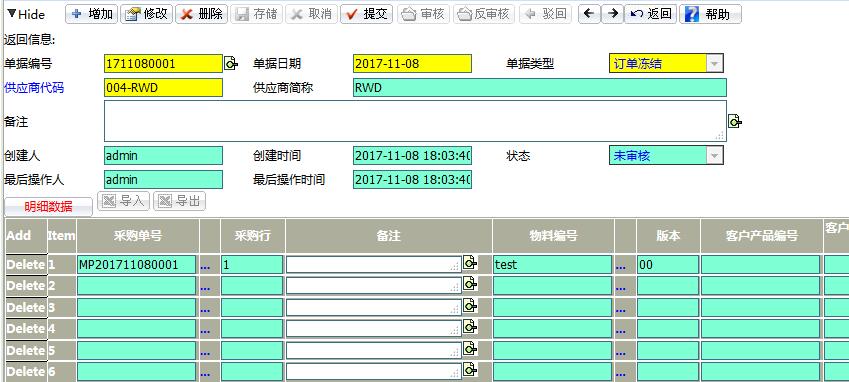The height and width of the screenshot is (382, 849).
Task: Click the 版本 column header
Action: tap(668, 235)
